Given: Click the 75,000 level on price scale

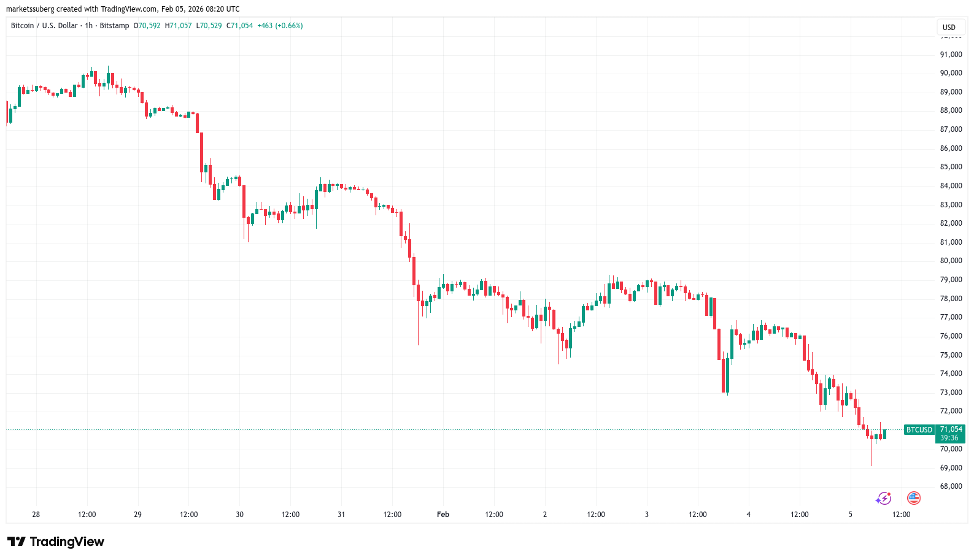Looking at the screenshot, I should click(x=951, y=355).
